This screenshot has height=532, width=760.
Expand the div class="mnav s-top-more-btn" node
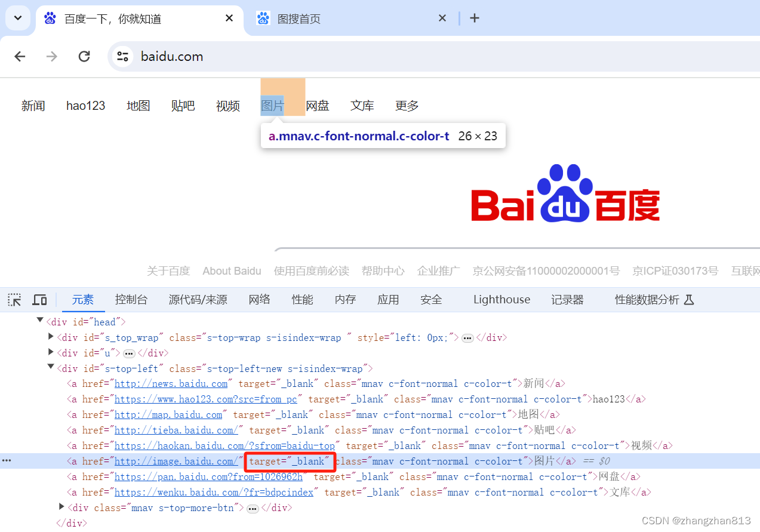click(x=61, y=508)
